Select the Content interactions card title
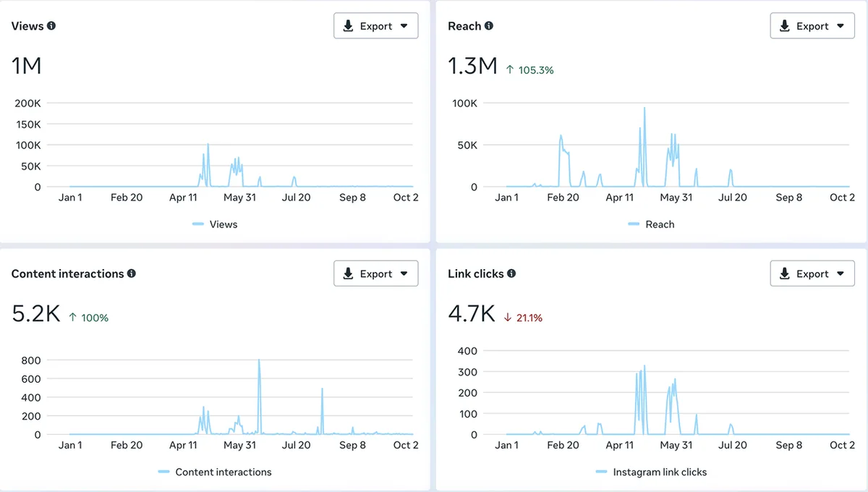The height and width of the screenshot is (492, 868). click(x=67, y=273)
